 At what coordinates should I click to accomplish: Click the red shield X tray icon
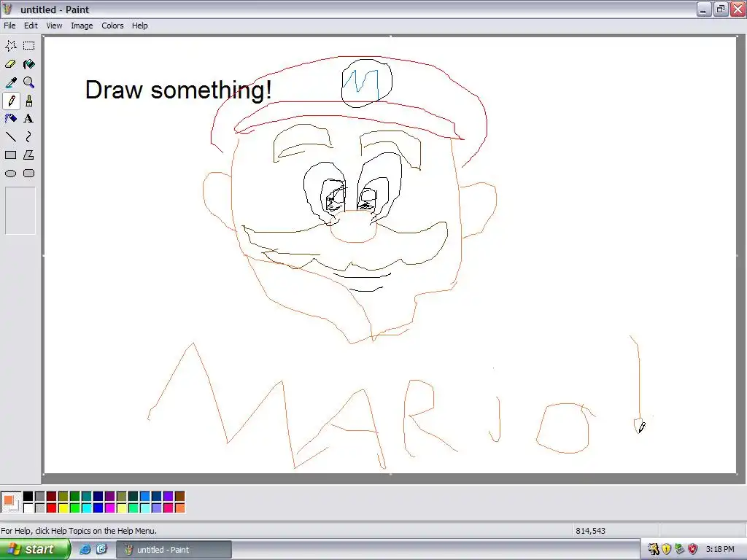tap(693, 549)
